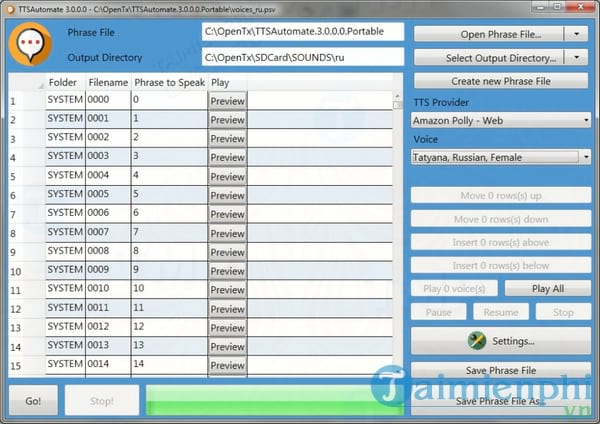The height and width of the screenshot is (424, 600).
Task: Create a new Phrase File
Action: [x=501, y=81]
